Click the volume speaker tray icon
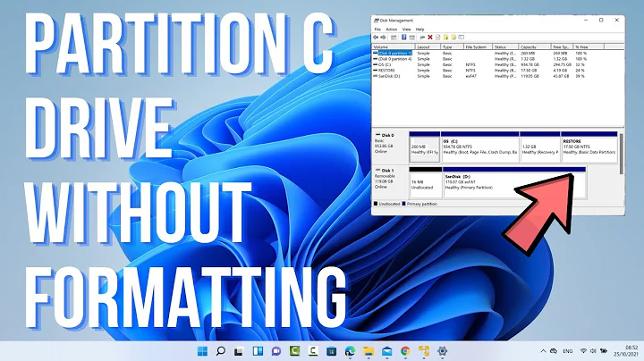The width and height of the screenshot is (644, 361). pyautogui.click(x=593, y=351)
